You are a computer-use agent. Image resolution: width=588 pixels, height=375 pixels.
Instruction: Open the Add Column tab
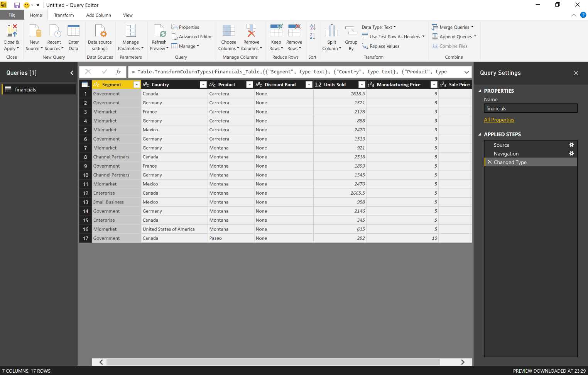tap(98, 15)
